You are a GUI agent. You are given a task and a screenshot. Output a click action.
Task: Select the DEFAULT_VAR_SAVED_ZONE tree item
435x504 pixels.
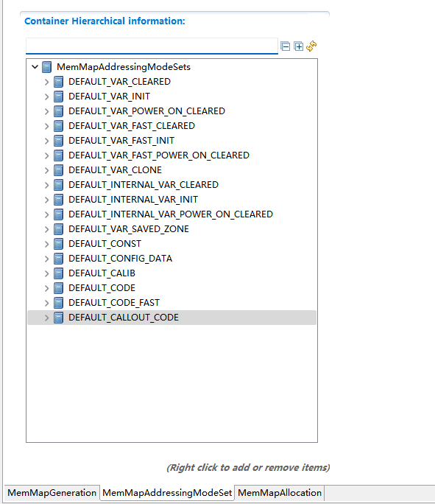coord(129,229)
